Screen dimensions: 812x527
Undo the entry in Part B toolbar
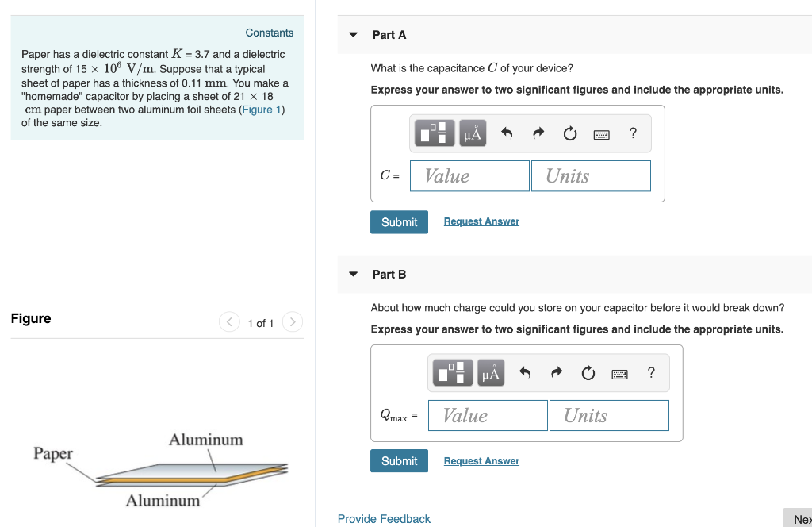point(524,372)
